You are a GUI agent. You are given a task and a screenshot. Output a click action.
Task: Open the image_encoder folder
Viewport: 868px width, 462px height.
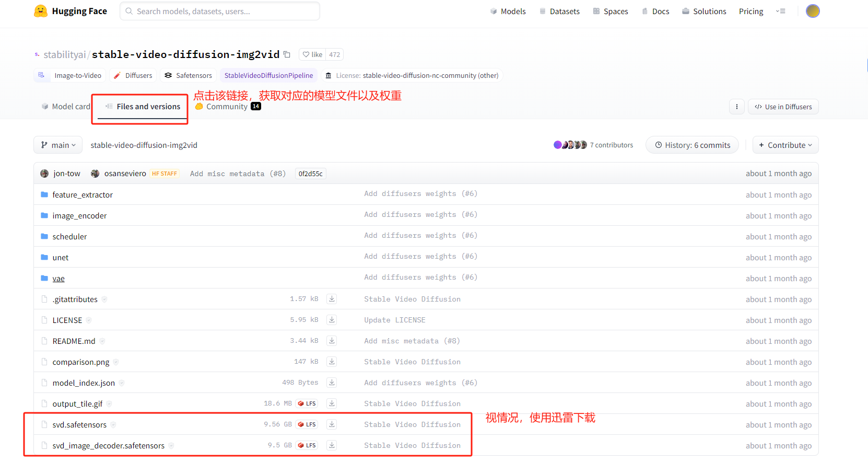79,215
